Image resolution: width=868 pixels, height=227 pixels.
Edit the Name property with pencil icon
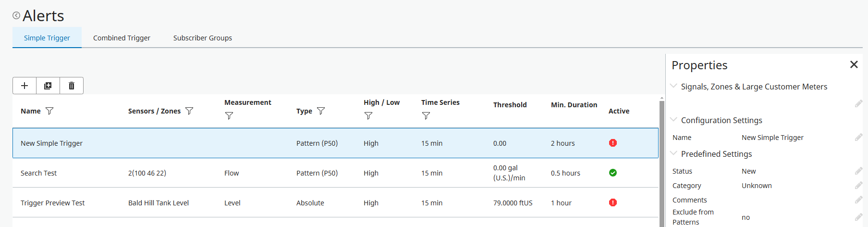pos(858,138)
